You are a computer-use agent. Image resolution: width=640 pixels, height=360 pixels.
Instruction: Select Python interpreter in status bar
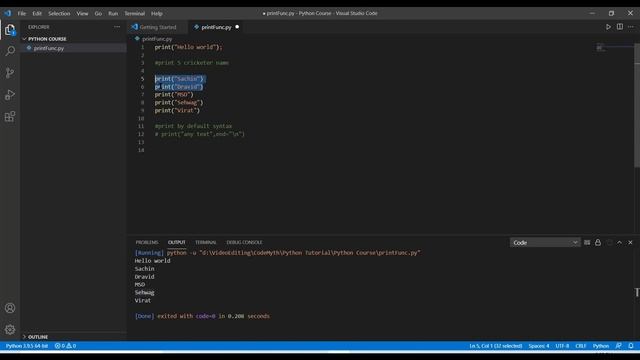27,346
